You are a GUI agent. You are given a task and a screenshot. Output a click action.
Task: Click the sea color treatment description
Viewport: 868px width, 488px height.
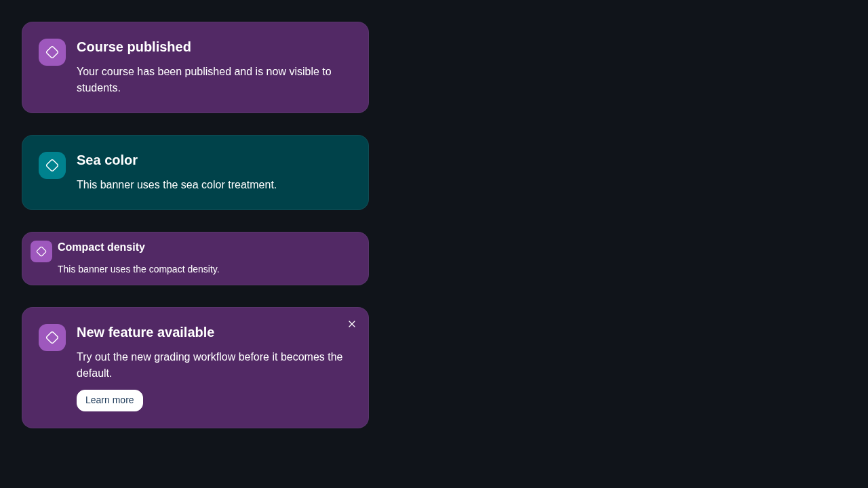tap(176, 185)
